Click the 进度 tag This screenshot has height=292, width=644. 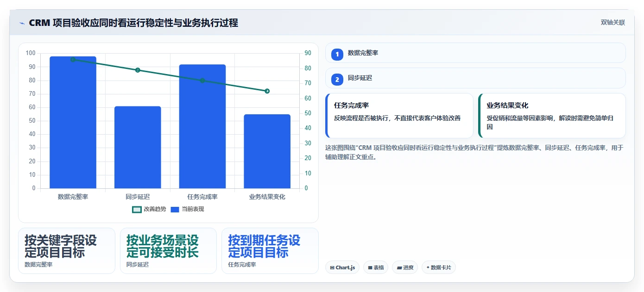pos(405,267)
